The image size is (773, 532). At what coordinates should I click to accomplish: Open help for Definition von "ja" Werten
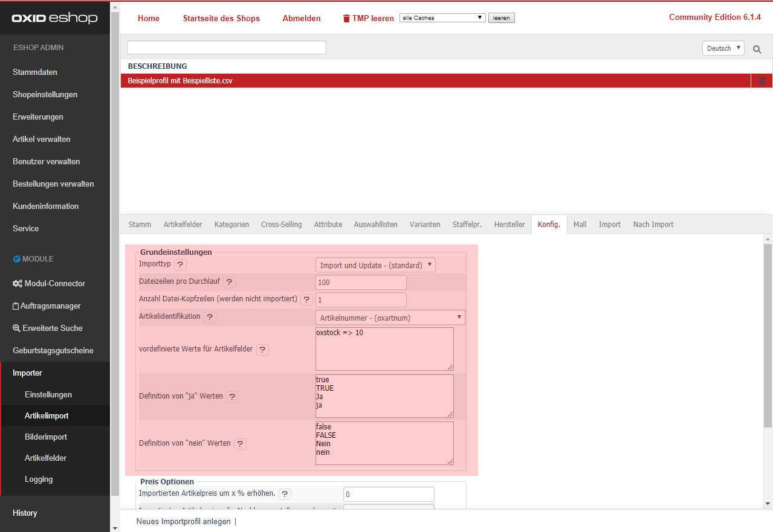point(232,397)
